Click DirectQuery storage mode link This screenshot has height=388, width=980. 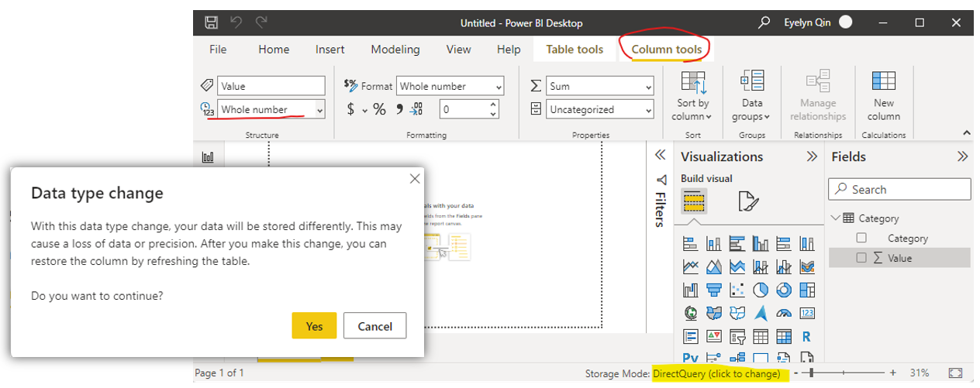click(x=716, y=374)
